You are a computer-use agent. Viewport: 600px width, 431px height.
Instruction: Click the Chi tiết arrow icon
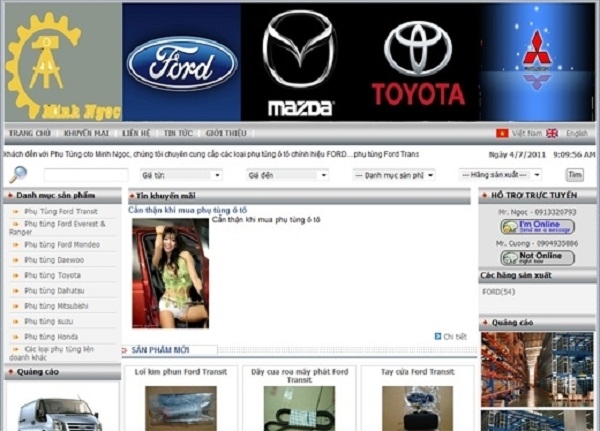point(438,336)
